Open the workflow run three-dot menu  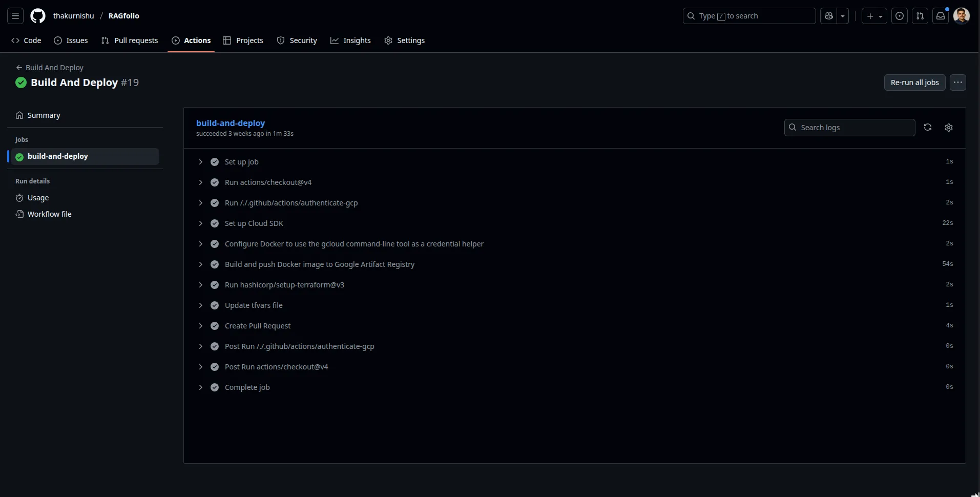click(x=957, y=82)
